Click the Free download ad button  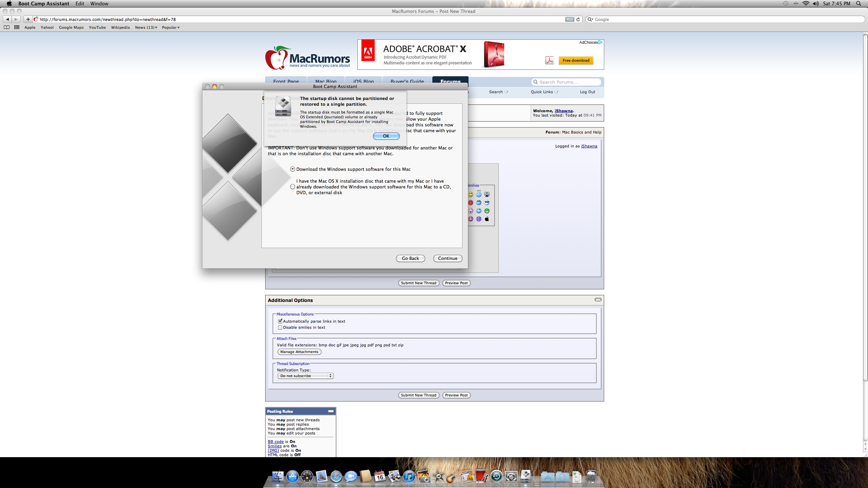[x=576, y=60]
